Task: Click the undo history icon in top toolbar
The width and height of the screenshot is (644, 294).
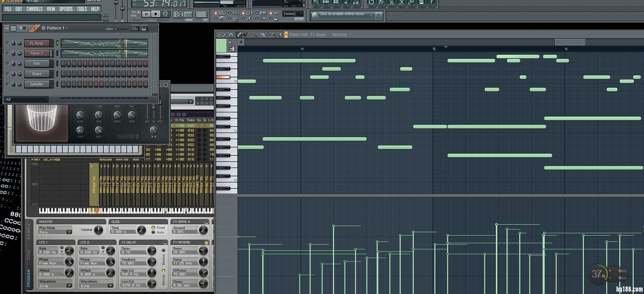Action: (371, 3)
